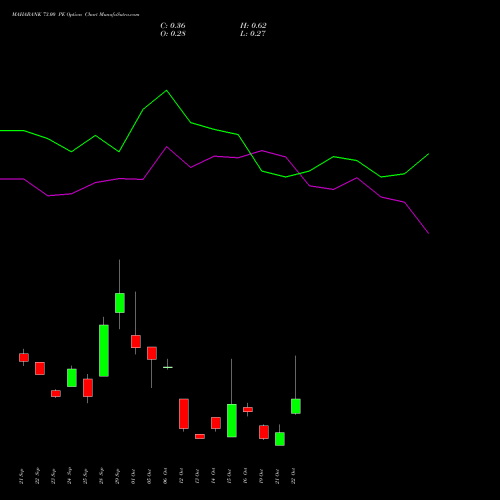Click the 06 Oct date label
The width and height of the screenshot is (500, 500).
click(166, 476)
